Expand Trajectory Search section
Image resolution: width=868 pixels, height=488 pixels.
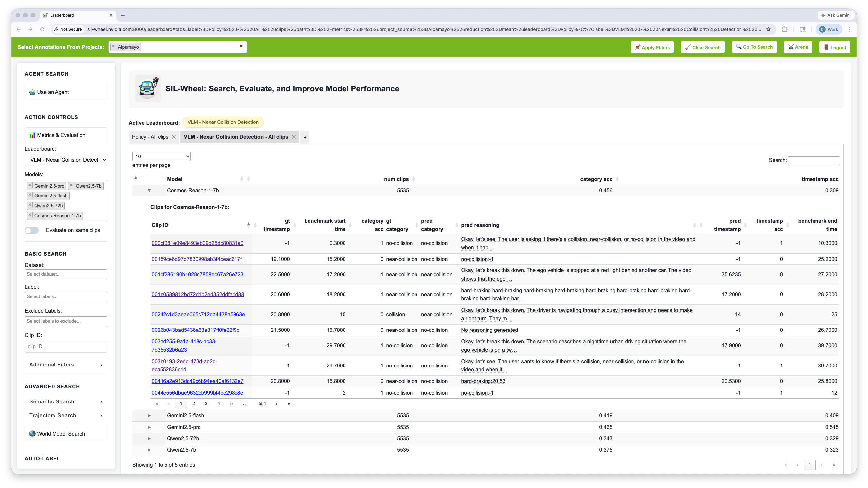(x=66, y=416)
